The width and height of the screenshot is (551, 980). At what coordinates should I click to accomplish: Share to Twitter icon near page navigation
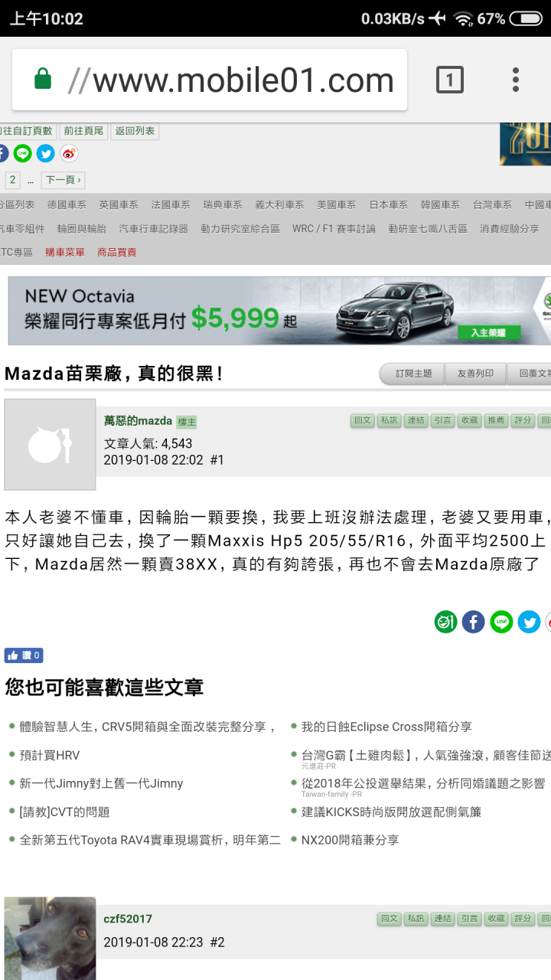point(46,153)
